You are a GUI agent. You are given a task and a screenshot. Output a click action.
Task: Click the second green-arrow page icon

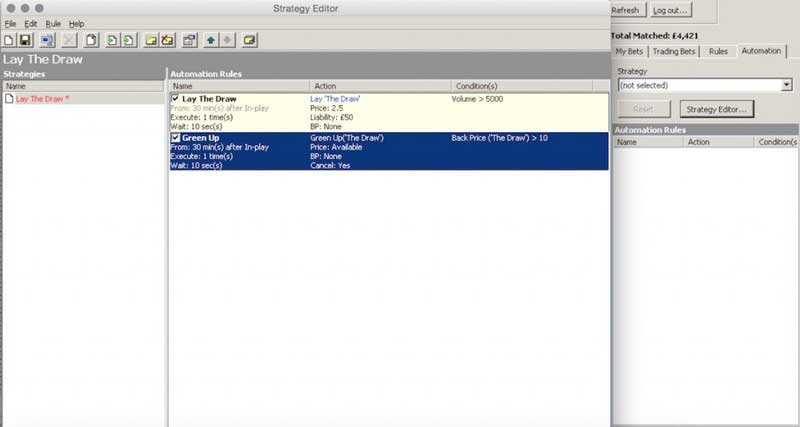click(130, 40)
